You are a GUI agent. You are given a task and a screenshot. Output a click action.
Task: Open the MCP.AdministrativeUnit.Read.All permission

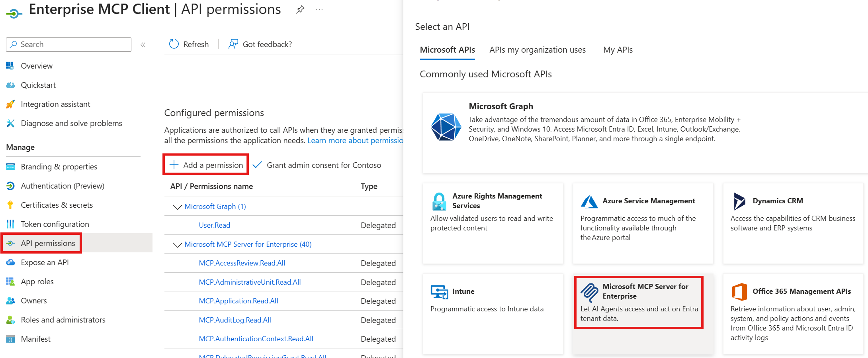click(x=250, y=282)
